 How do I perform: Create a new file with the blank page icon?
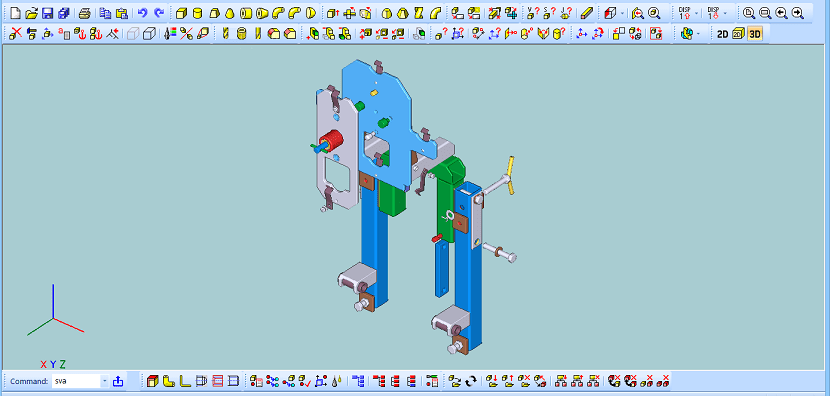pos(15,13)
